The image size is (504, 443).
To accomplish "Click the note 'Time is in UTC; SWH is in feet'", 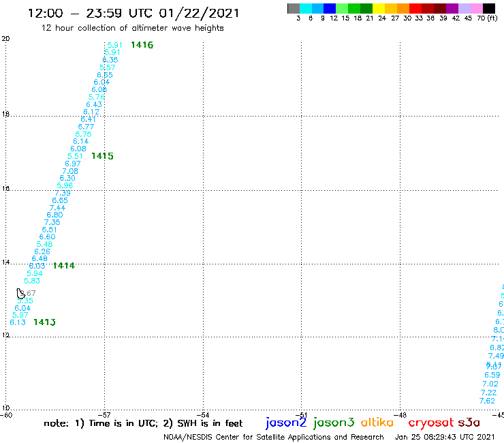I will pyautogui.click(x=143, y=423).
